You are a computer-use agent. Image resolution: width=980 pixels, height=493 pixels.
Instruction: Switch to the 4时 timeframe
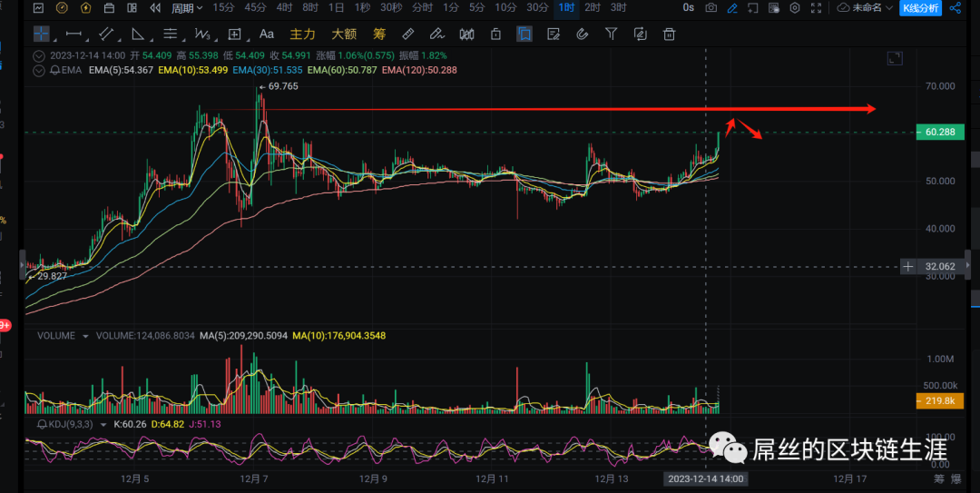click(x=284, y=7)
